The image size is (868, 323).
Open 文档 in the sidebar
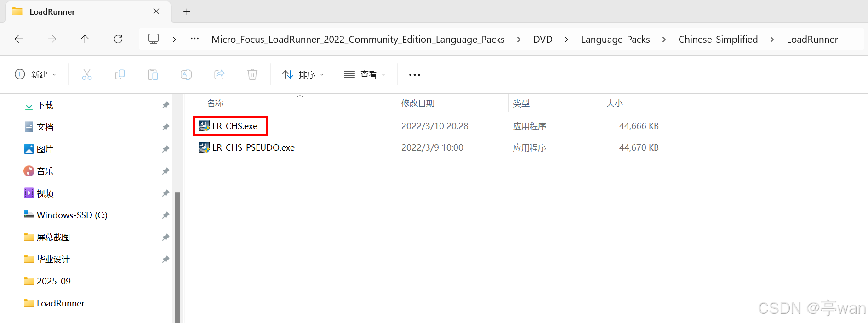pos(45,127)
